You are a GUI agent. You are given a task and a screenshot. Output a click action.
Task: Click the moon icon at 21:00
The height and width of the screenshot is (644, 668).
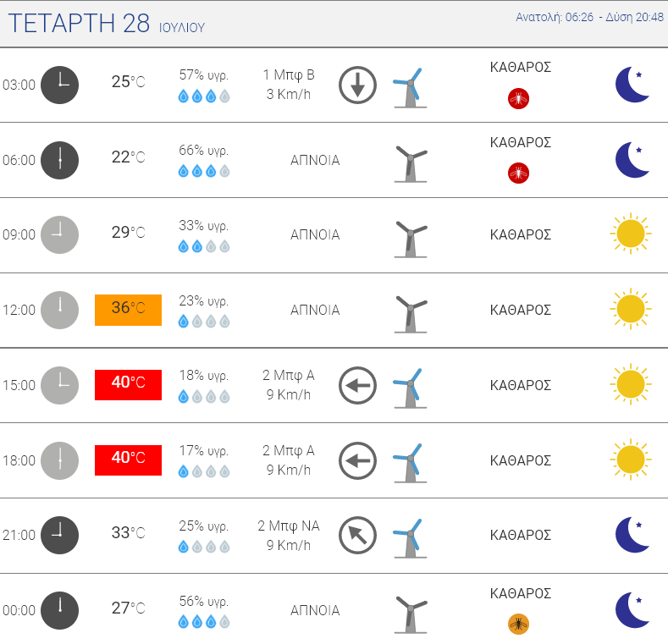coord(633,535)
